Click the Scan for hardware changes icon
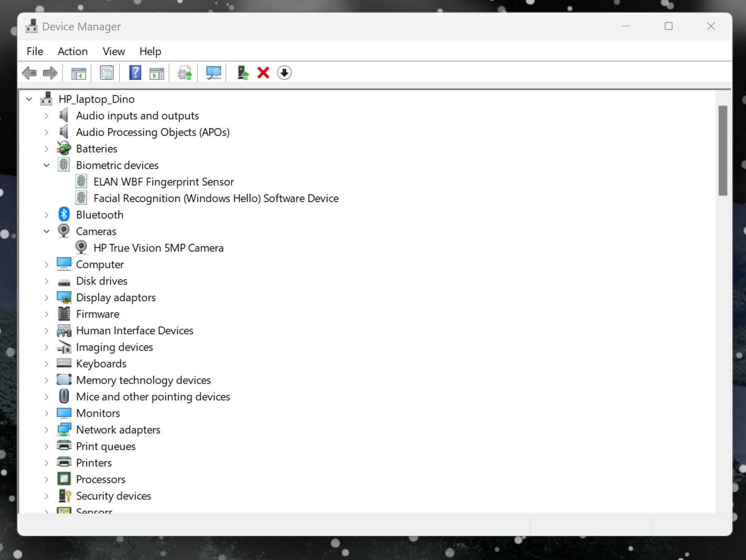This screenshot has height=560, width=746. pyautogui.click(x=213, y=72)
